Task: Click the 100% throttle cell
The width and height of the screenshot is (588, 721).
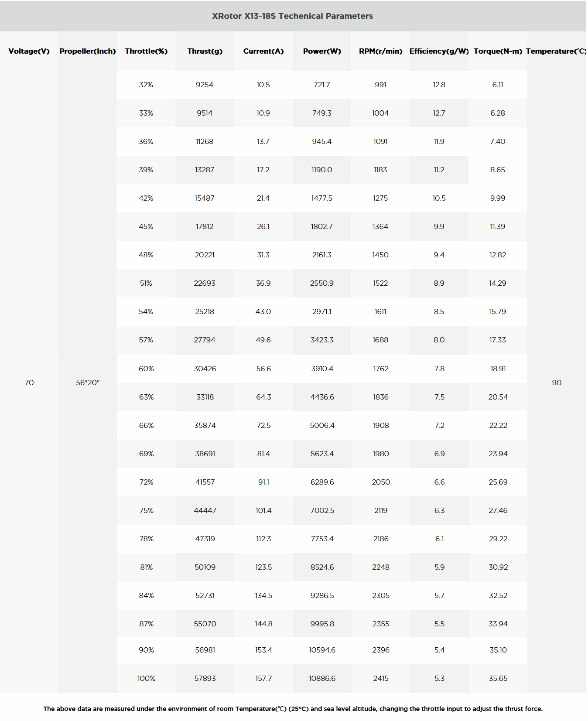Action: [x=146, y=678]
